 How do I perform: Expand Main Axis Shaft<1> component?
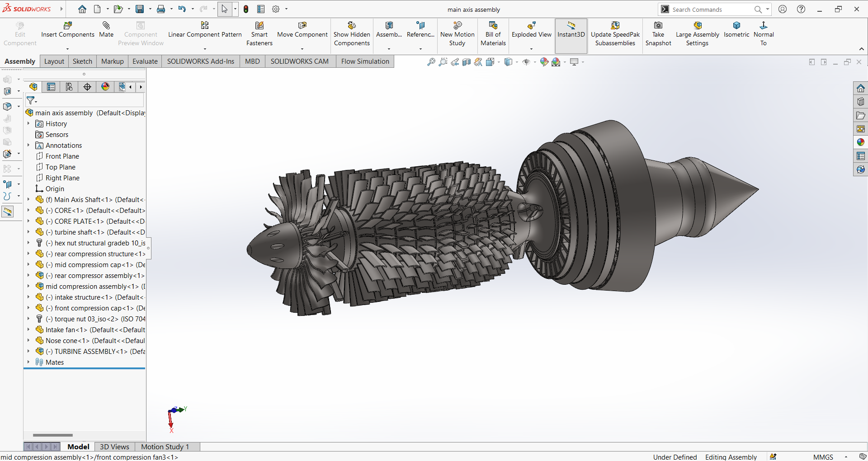point(28,199)
